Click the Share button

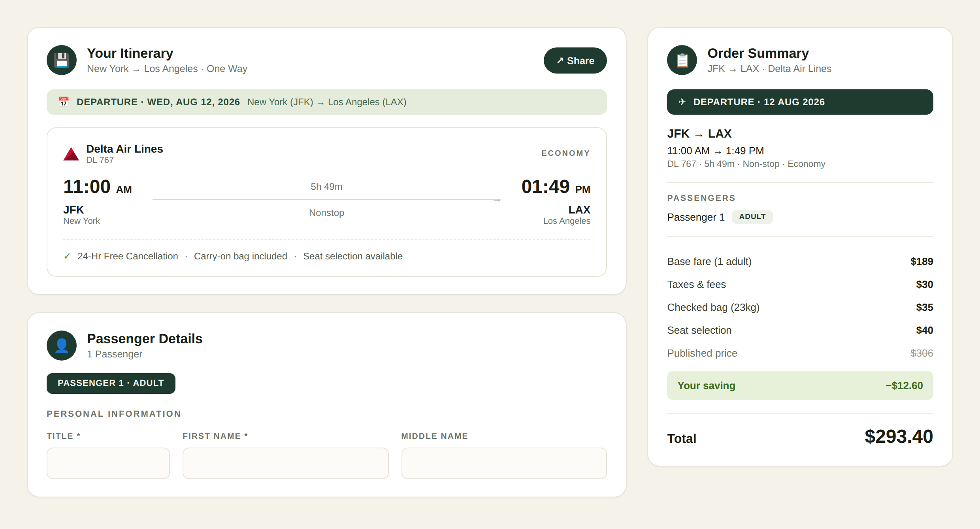click(x=575, y=60)
